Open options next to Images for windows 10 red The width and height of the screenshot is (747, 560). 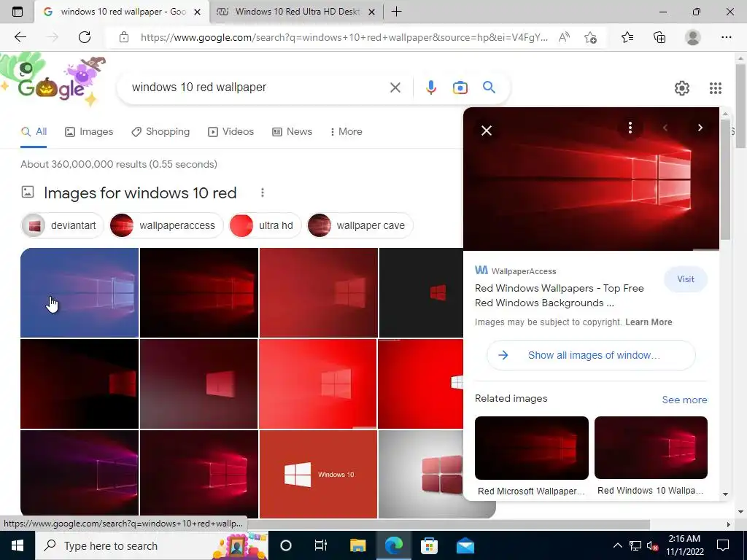262,192
